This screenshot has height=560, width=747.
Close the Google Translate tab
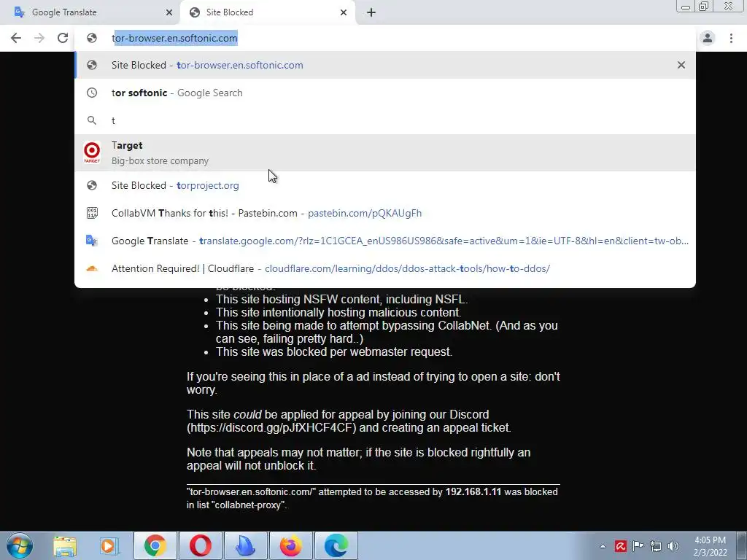tap(169, 12)
